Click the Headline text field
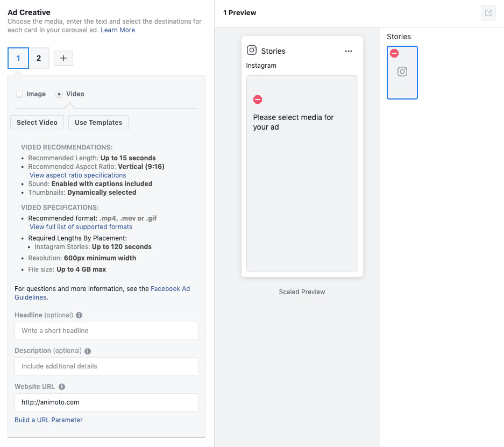Screen dimensions: 504x447 click(x=106, y=330)
